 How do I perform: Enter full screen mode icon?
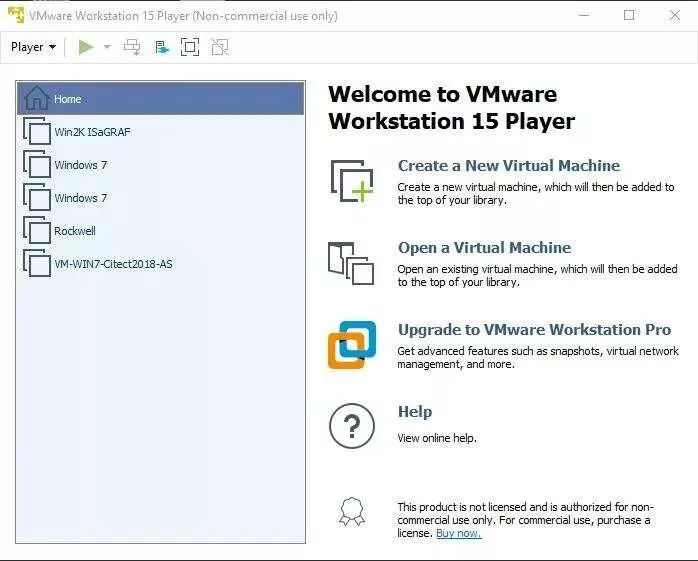coord(190,47)
